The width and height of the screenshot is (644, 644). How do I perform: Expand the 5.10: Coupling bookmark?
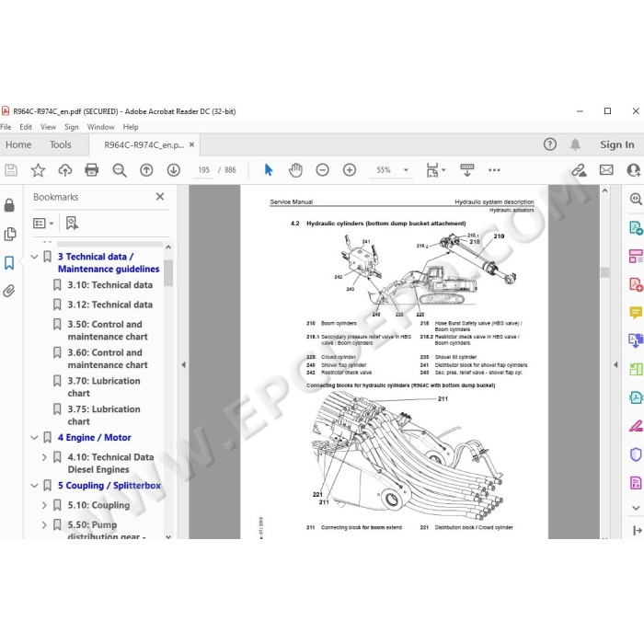tap(44, 505)
